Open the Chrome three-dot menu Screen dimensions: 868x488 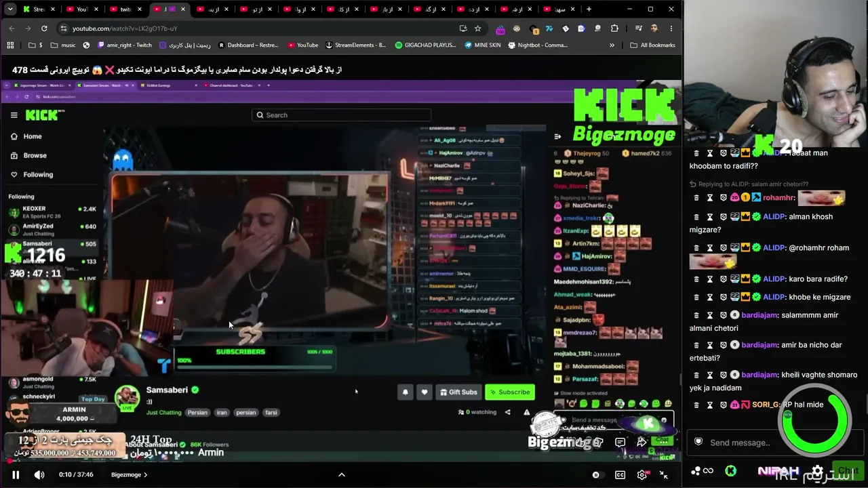pos(671,28)
